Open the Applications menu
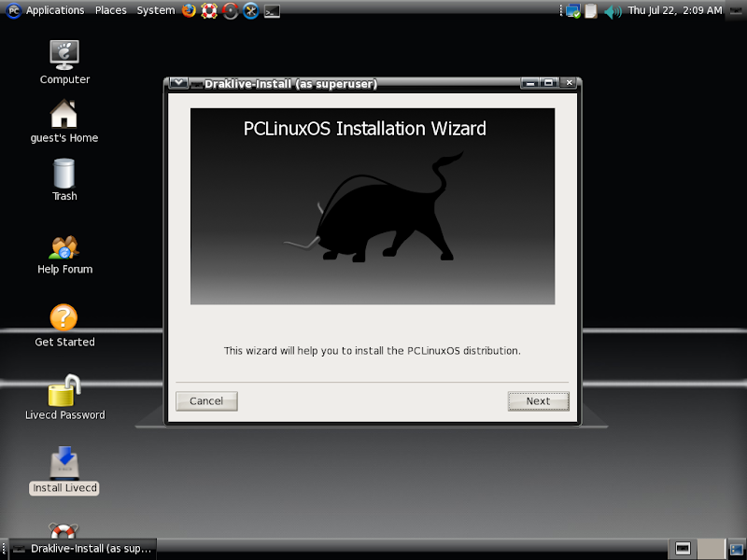 (x=55, y=10)
